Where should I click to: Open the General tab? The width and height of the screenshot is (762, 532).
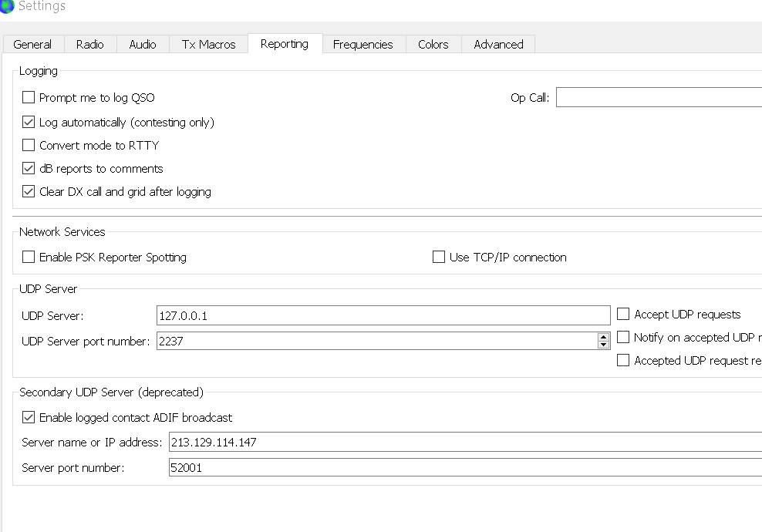32,45
